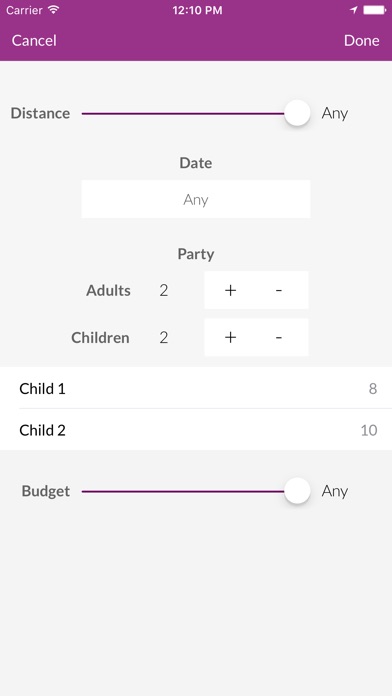Select the Child 2 age row

coord(196,430)
